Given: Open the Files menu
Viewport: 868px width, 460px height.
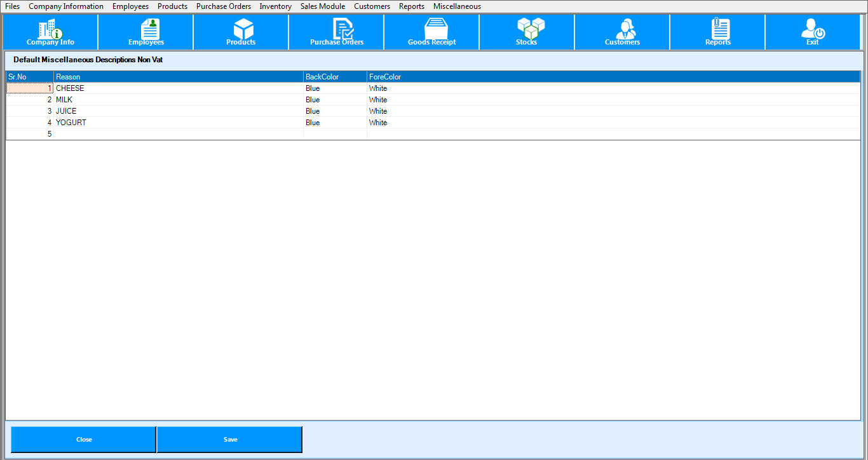Looking at the screenshot, I should click(11, 6).
